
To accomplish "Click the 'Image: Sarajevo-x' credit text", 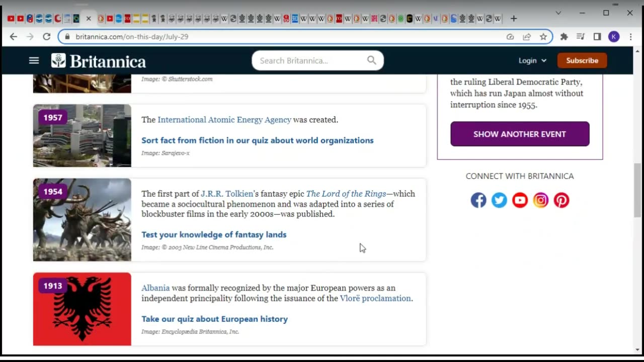I will tap(166, 153).
